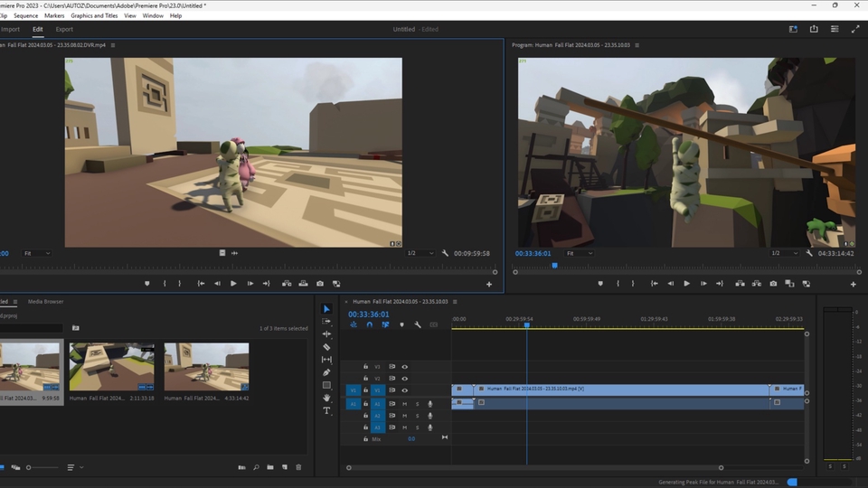Toggle V1 track output eye icon

tap(404, 390)
